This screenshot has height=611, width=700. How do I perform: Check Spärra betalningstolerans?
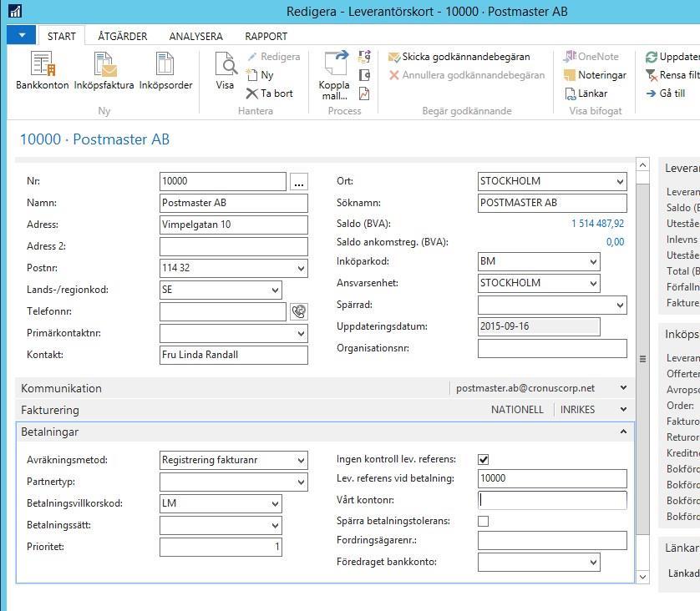(483, 521)
